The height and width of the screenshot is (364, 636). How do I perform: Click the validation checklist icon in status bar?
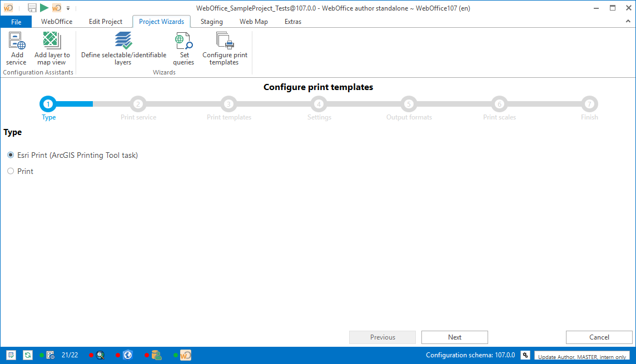coord(11,355)
